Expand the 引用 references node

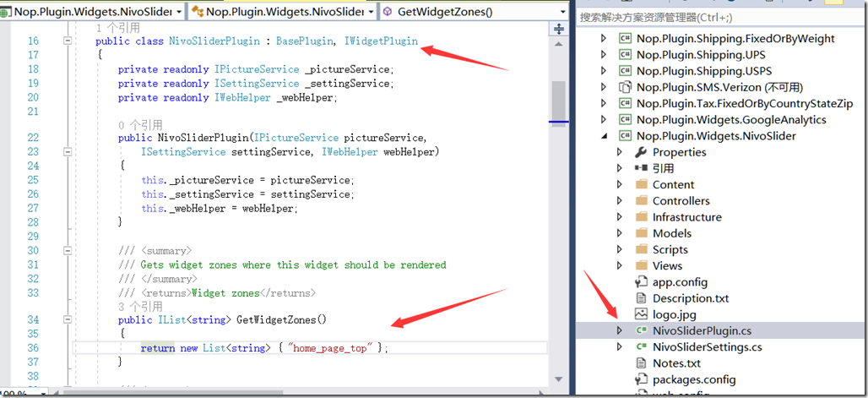tap(620, 168)
